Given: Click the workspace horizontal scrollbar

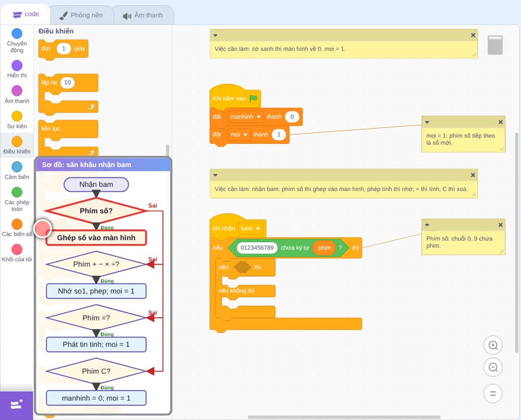Looking at the screenshot, I should 344,417.
